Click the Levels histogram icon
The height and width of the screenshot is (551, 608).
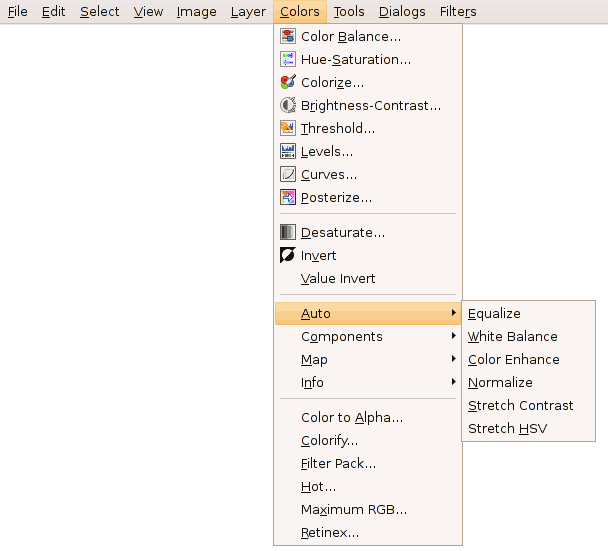288,151
